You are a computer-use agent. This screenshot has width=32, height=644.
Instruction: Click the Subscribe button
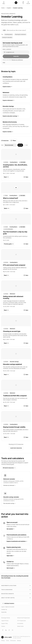point(16,56)
